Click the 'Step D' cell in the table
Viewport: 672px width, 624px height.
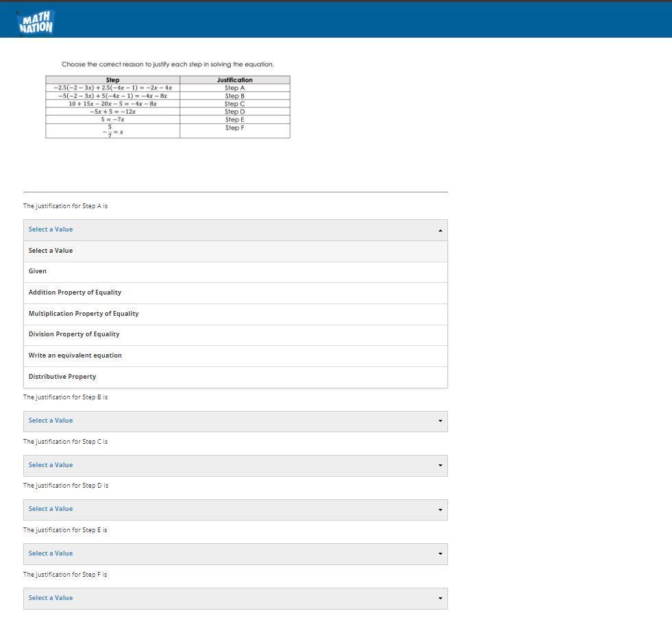pos(235,112)
